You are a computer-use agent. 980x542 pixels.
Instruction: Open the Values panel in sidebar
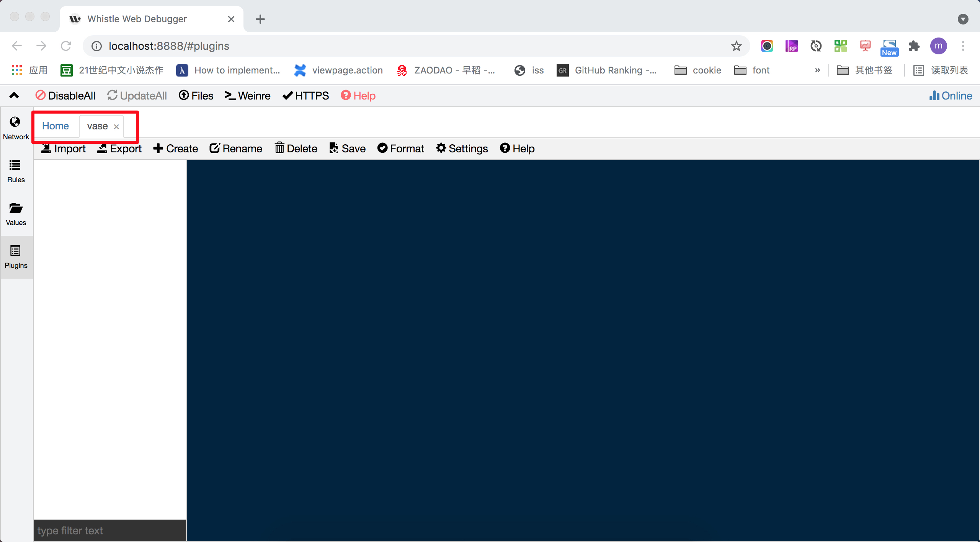point(16,214)
